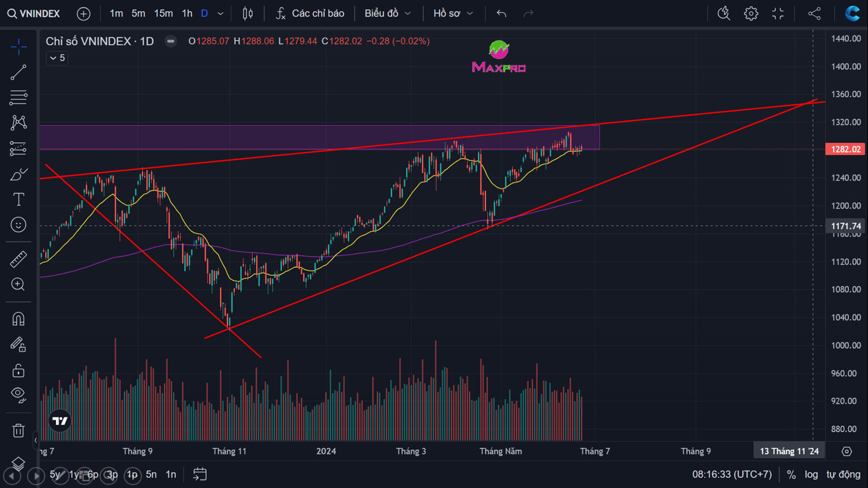Click the red 1282.02 current price label

[x=846, y=149]
